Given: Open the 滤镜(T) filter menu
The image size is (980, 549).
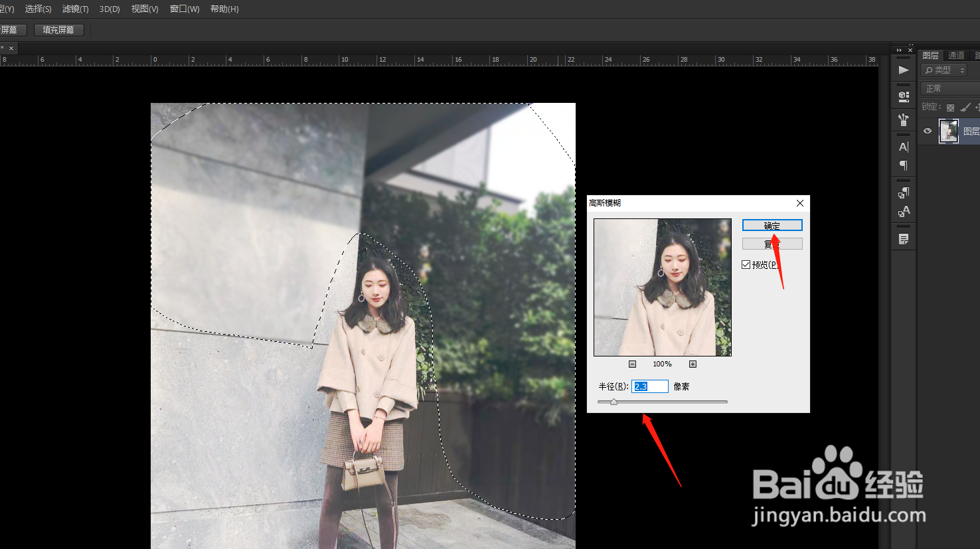Looking at the screenshot, I should 75,9.
